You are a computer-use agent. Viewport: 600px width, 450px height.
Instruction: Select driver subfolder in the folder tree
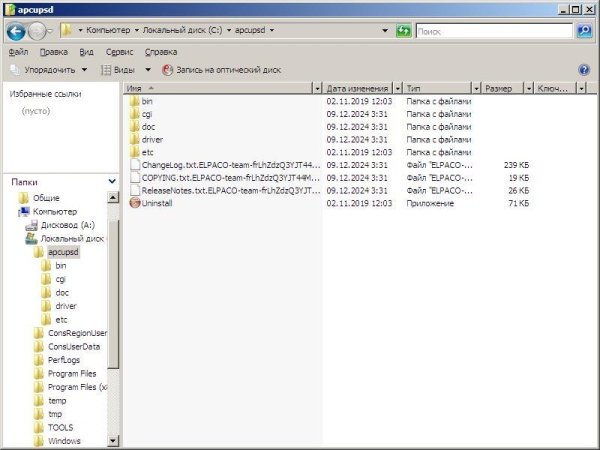[x=66, y=306]
